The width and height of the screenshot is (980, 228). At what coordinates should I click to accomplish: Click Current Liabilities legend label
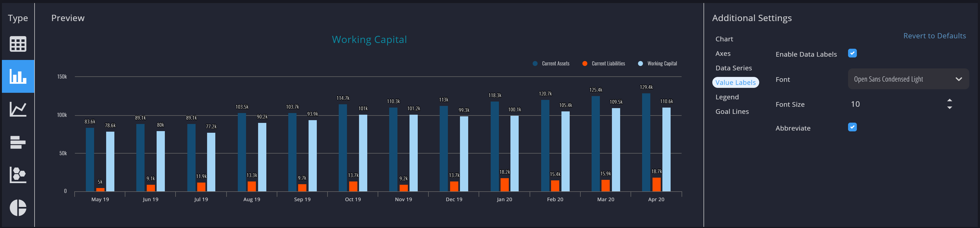[x=608, y=63]
